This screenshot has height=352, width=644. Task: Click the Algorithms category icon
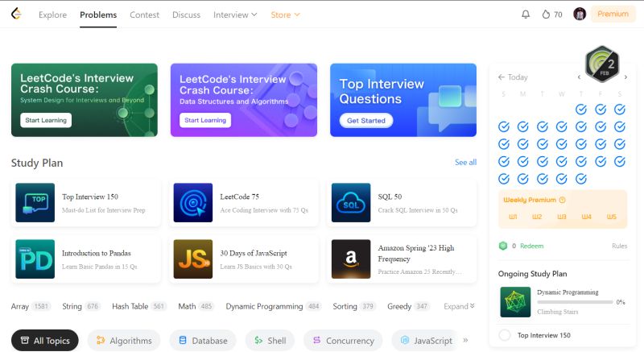101,340
